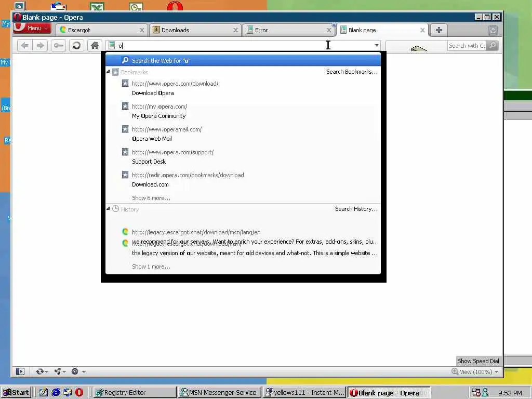Collapse the History section triangle
The image size is (532, 399).
pos(108,209)
